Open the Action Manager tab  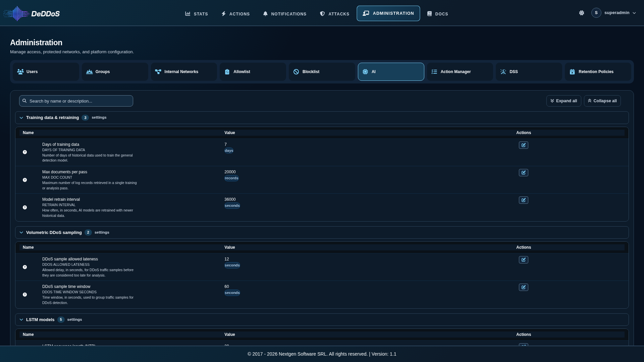click(x=460, y=72)
